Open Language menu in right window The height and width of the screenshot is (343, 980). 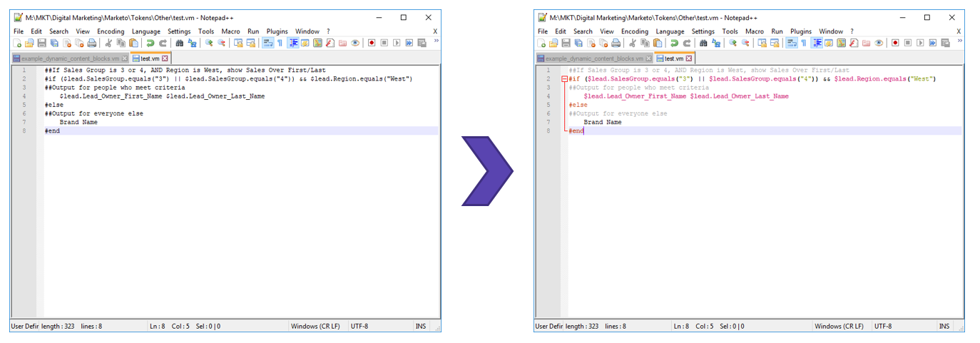pyautogui.click(x=670, y=31)
